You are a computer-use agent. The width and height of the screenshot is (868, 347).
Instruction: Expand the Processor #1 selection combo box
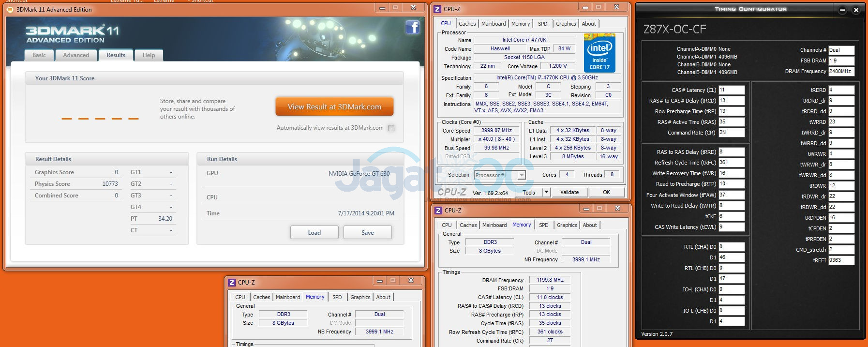(x=522, y=175)
